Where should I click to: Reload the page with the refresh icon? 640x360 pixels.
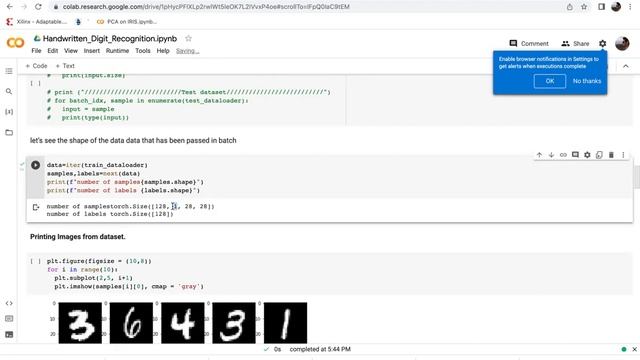[38, 7]
